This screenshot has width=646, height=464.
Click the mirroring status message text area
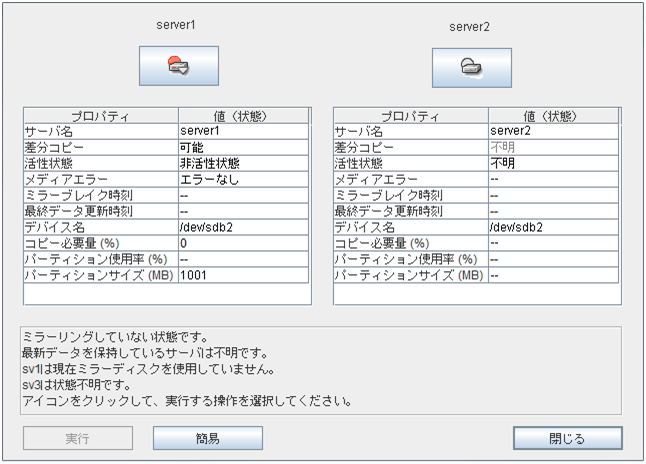pos(323,368)
